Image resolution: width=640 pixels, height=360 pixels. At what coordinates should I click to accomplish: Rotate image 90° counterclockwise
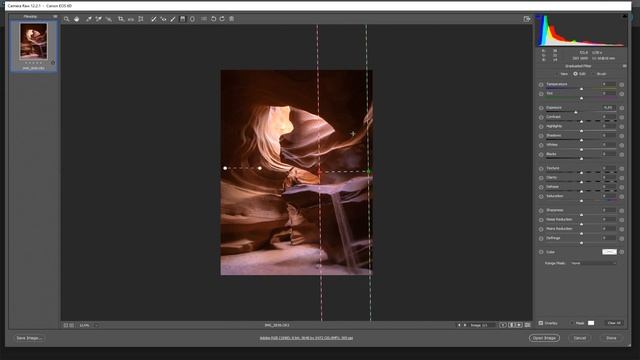tap(213, 19)
